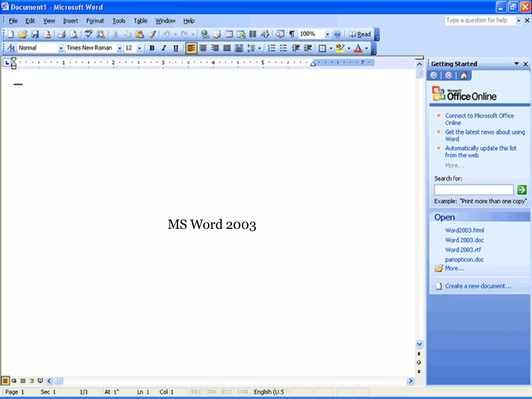Viewport: 532px width, 399px height.
Task: Click the Insert Hyperlink globe icon
Action: 205,34
